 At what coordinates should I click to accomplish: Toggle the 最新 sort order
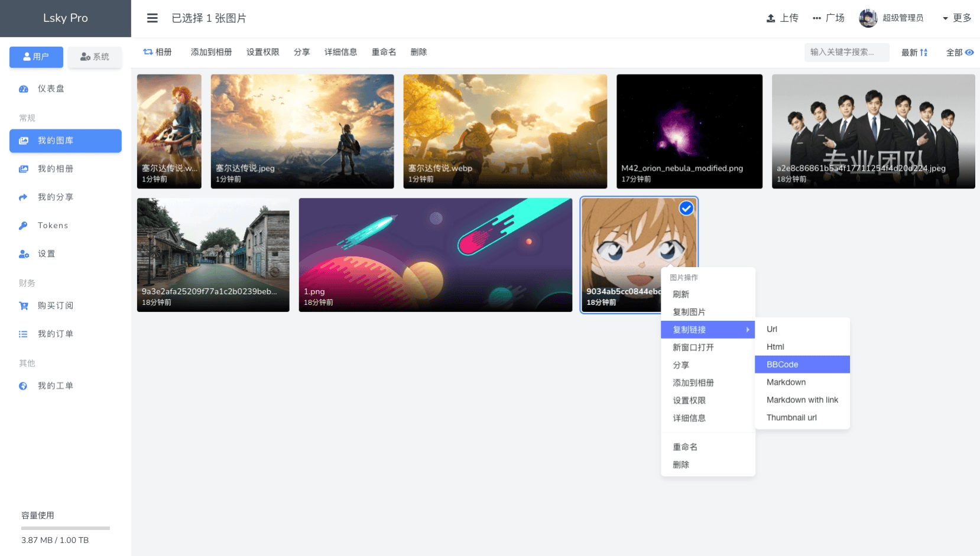tap(914, 52)
